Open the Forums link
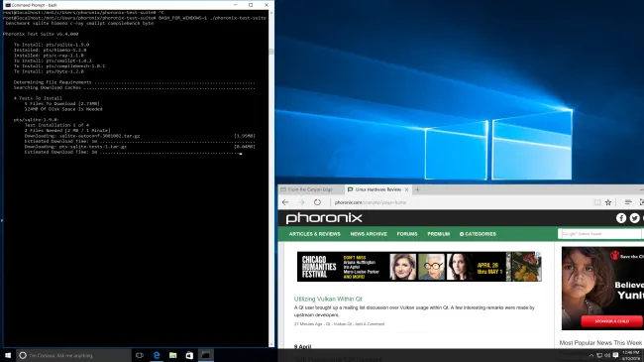 (x=407, y=234)
